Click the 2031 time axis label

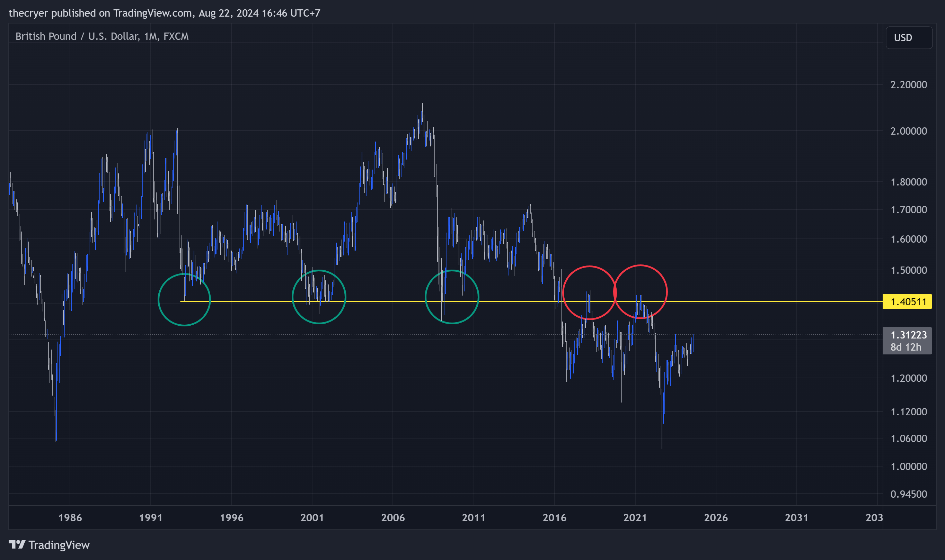click(x=797, y=517)
